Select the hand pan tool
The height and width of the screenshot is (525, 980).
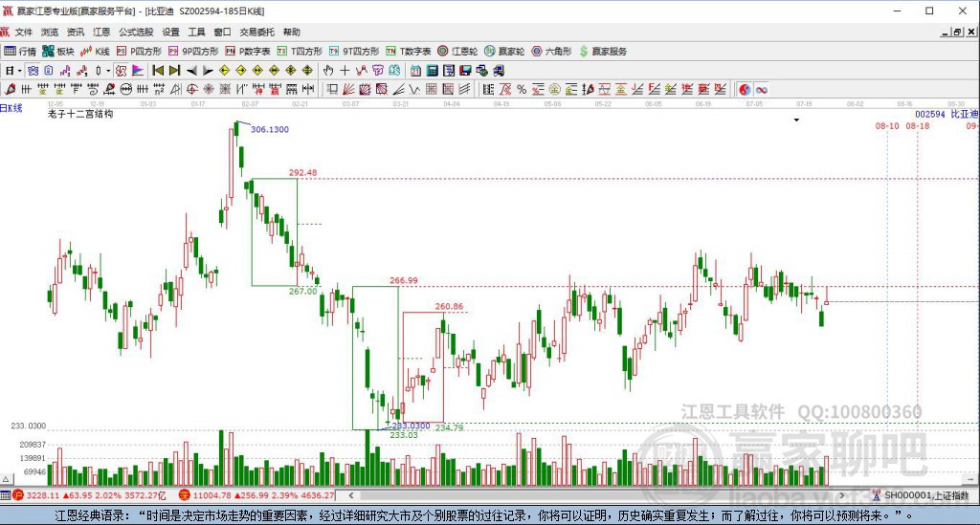click(x=327, y=71)
